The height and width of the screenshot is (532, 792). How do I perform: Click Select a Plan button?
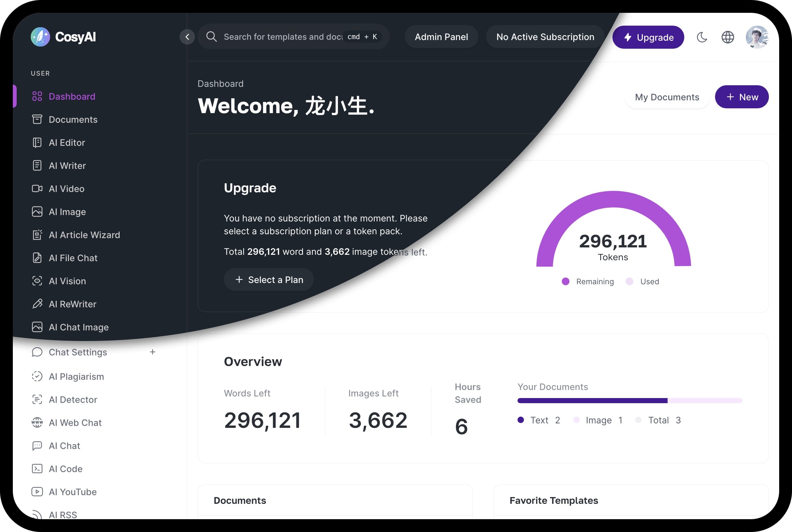269,280
